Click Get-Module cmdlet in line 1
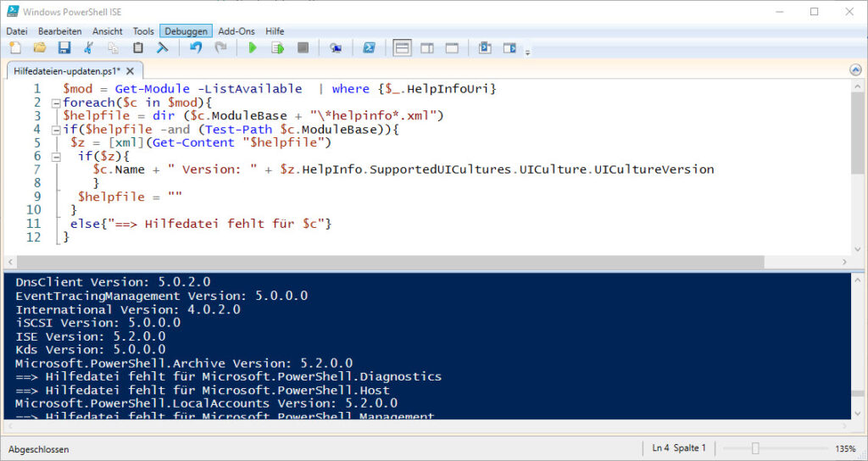Image resolution: width=868 pixels, height=461 pixels. tap(152, 89)
